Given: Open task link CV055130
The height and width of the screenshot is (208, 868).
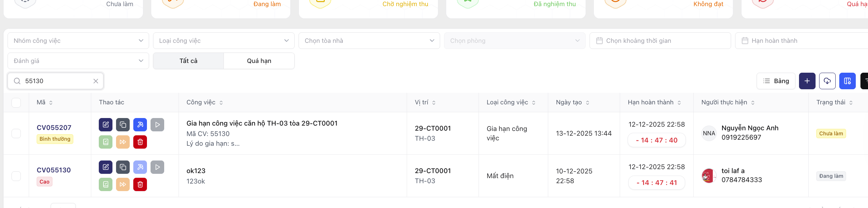Looking at the screenshot, I should click(x=54, y=170).
